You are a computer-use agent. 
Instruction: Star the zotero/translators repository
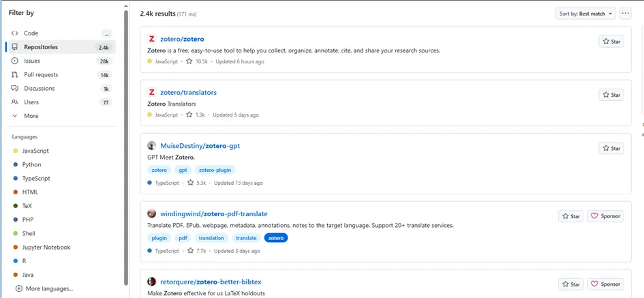611,95
